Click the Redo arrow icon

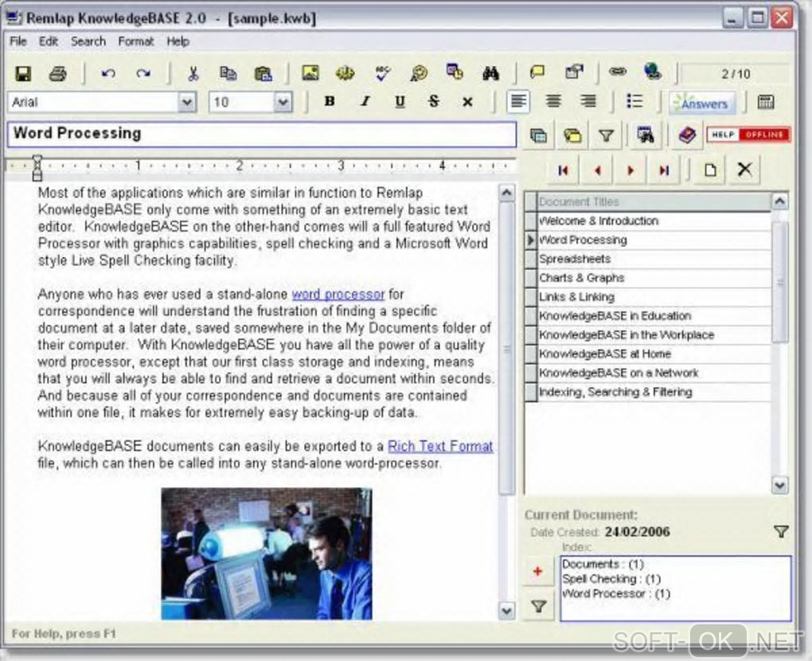coord(143,73)
